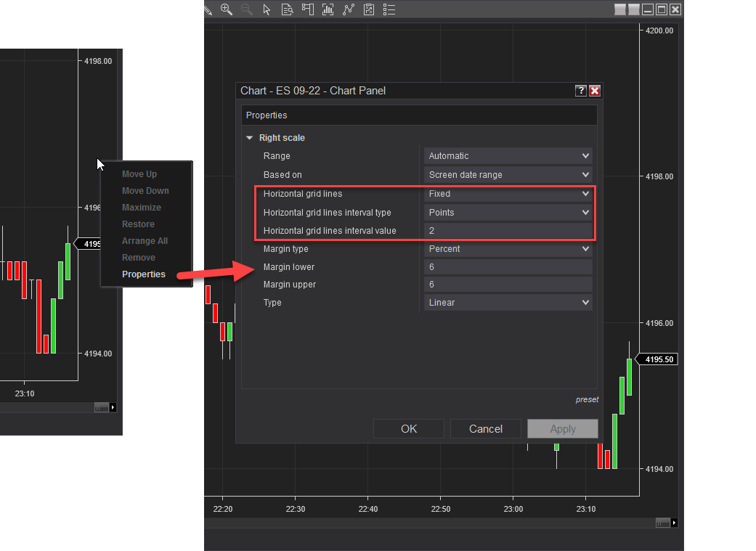Image resolution: width=756 pixels, height=551 pixels.
Task: Click the scroll right arrow in right chart
Action: (x=674, y=523)
